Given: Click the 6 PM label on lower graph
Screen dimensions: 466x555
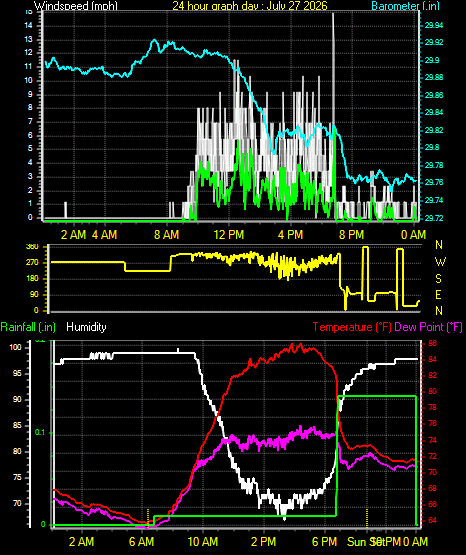Looking at the screenshot, I should tap(324, 542).
